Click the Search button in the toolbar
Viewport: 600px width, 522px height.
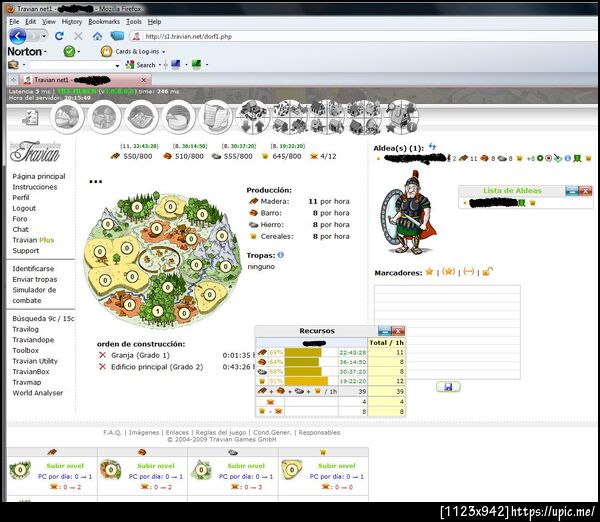141,65
